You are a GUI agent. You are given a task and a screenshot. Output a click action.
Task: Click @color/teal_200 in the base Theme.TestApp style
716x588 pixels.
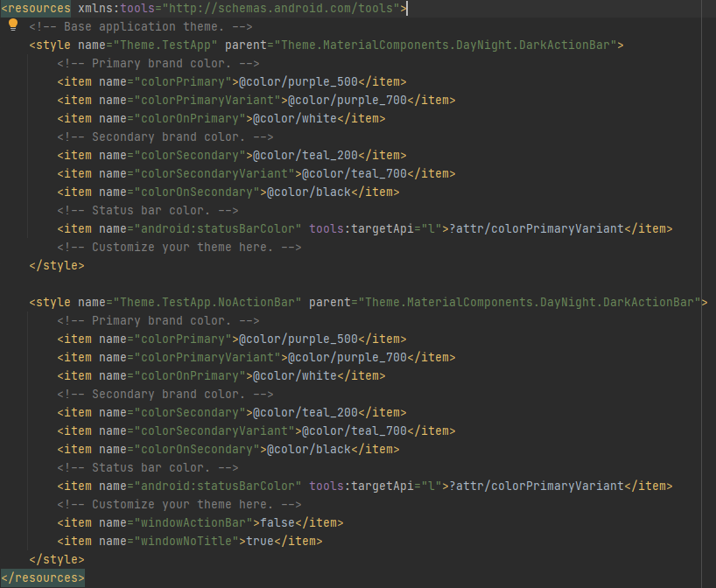point(305,155)
